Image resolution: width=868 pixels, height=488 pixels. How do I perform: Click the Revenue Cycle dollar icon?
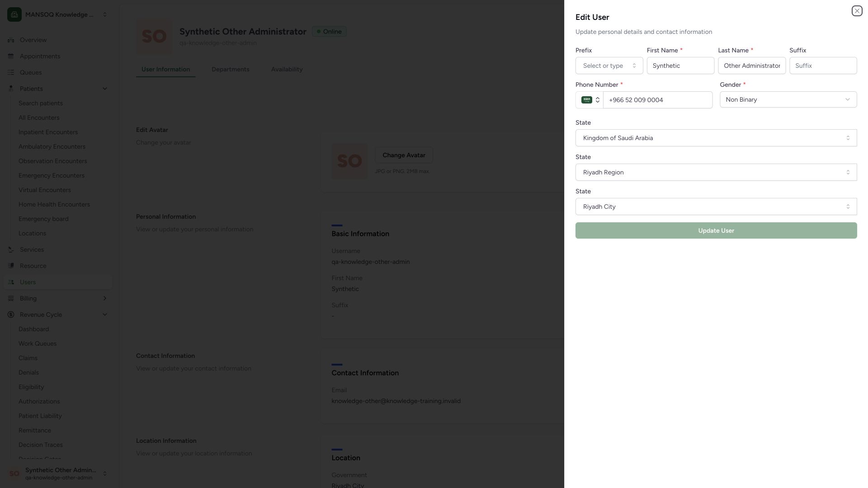click(11, 314)
